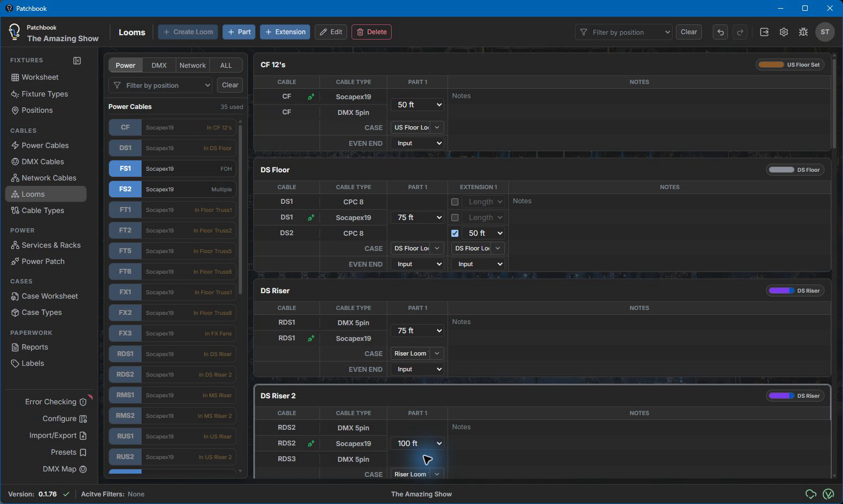Viewport: 843px width, 504px height.
Task: Uncheck the DS2 extension 50 ft checkbox
Action: pos(455,233)
